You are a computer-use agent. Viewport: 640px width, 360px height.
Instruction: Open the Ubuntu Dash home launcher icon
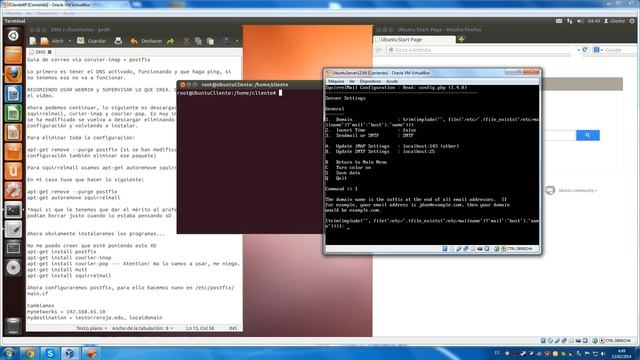[x=13, y=36]
